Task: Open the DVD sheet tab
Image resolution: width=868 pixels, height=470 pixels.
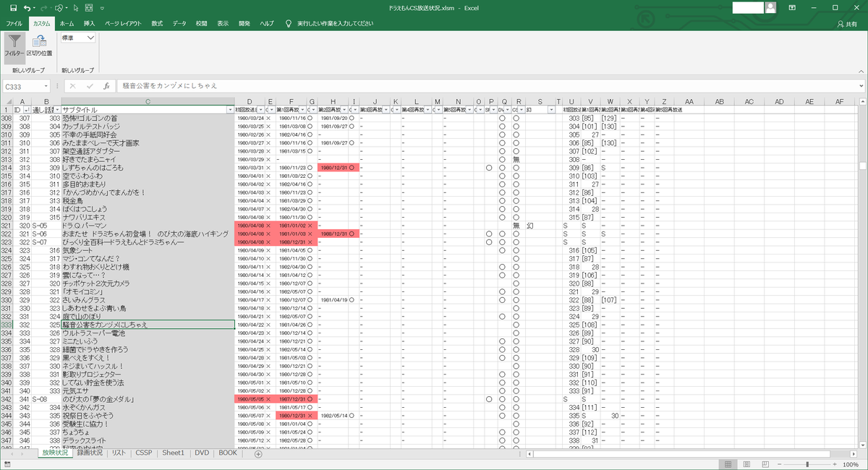Action: point(202,453)
